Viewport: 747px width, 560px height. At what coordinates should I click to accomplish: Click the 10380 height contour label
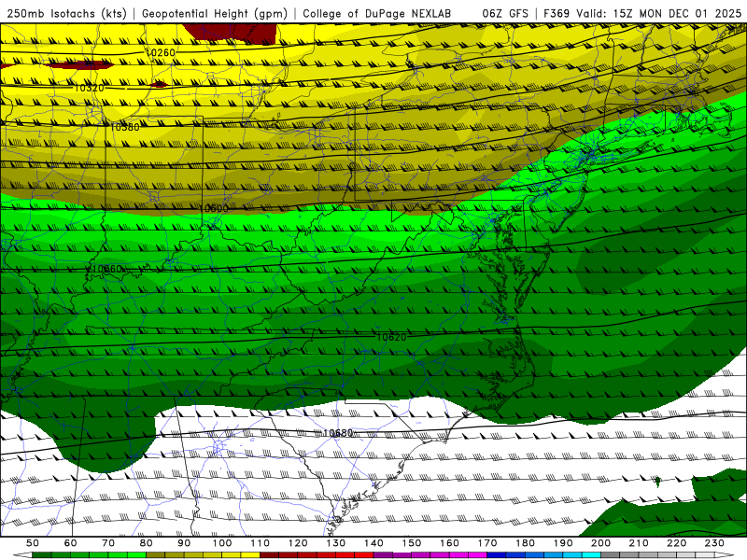125,127
